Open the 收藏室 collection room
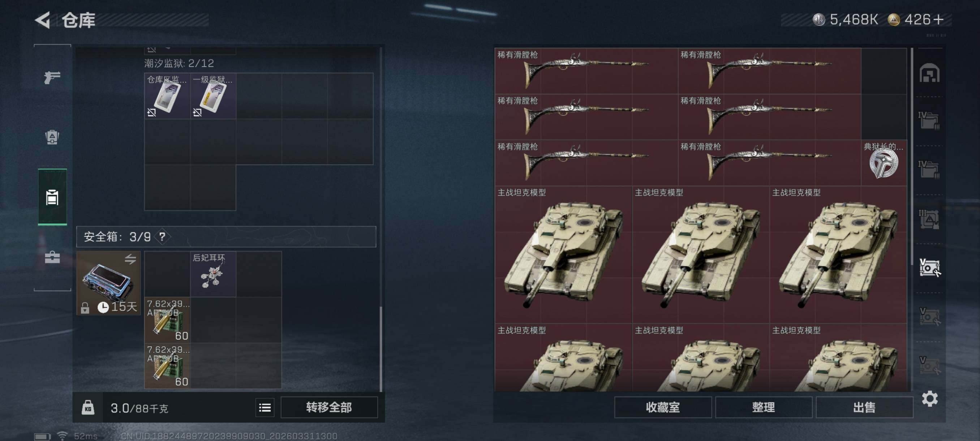 click(x=663, y=407)
